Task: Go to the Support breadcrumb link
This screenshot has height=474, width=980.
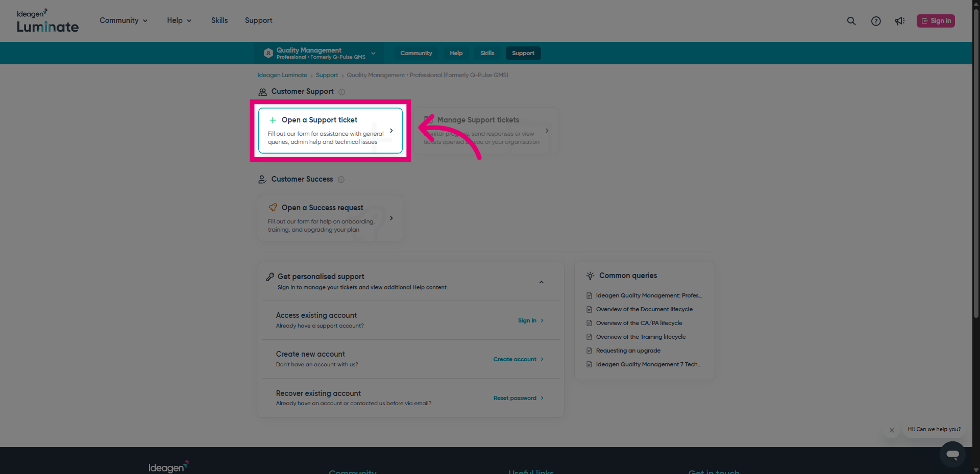Action: pos(327,75)
